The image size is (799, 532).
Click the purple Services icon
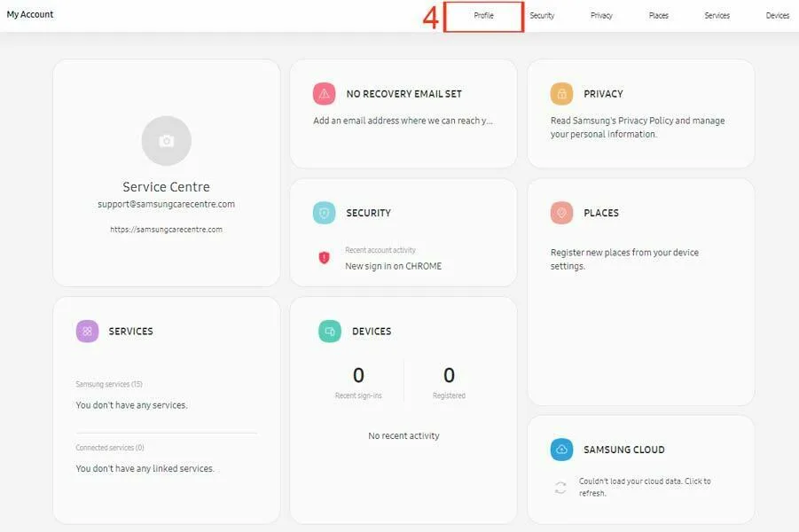coord(87,332)
